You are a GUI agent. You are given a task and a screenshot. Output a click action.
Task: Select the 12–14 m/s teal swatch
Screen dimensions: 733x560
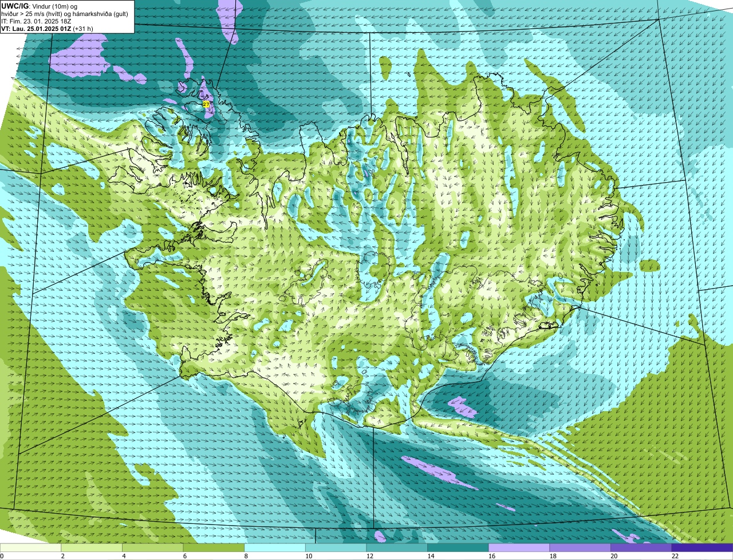click(397, 547)
